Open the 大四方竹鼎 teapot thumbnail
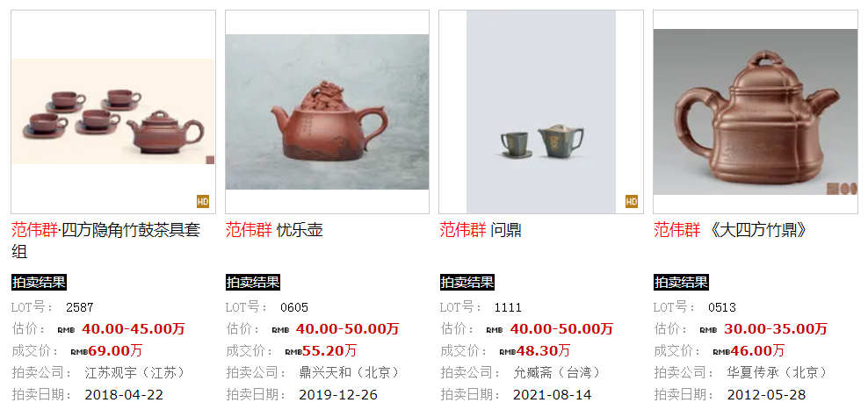 [756, 111]
